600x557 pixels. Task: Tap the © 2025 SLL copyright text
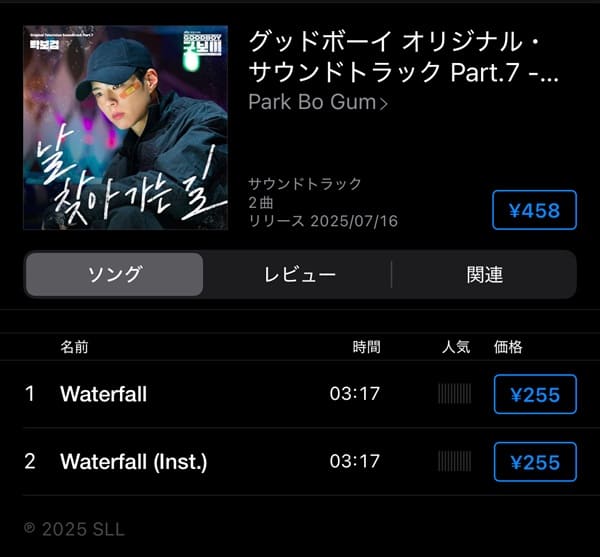coord(74,529)
